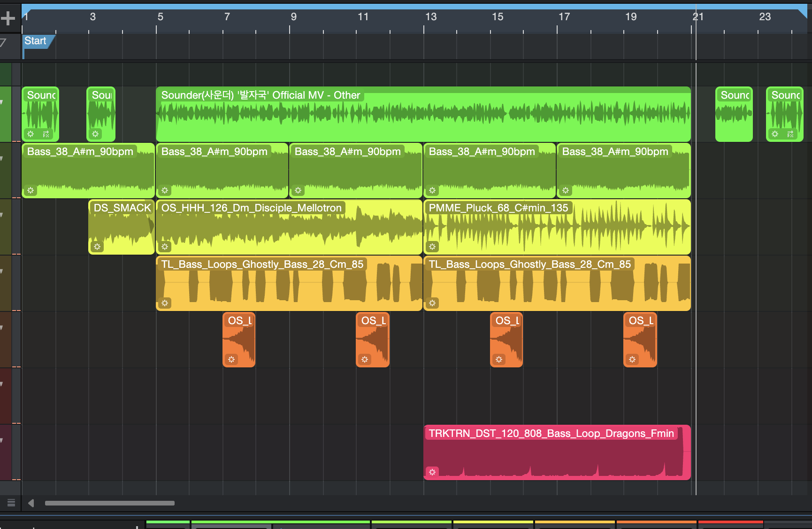The height and width of the screenshot is (529, 812).
Task: Open FX icon on first Sounder clip
Action: point(46,134)
